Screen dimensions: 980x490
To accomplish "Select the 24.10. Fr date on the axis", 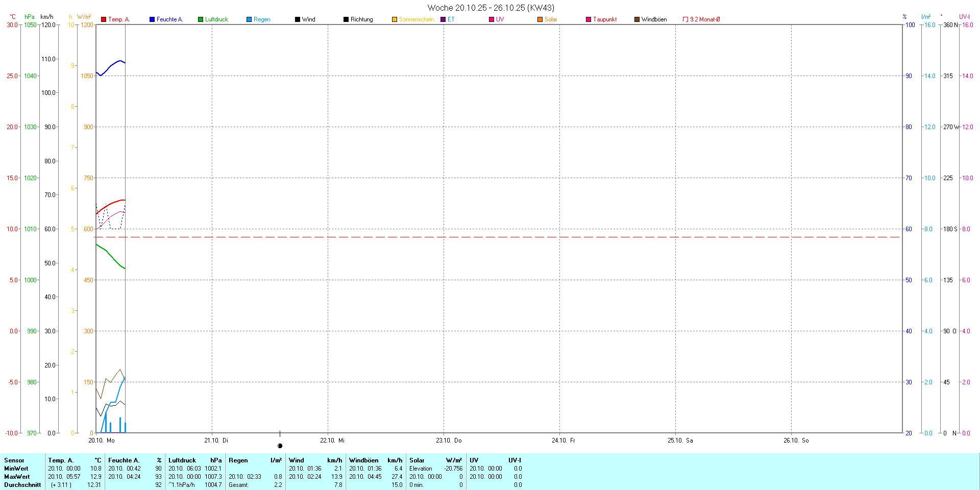I will tap(563, 440).
